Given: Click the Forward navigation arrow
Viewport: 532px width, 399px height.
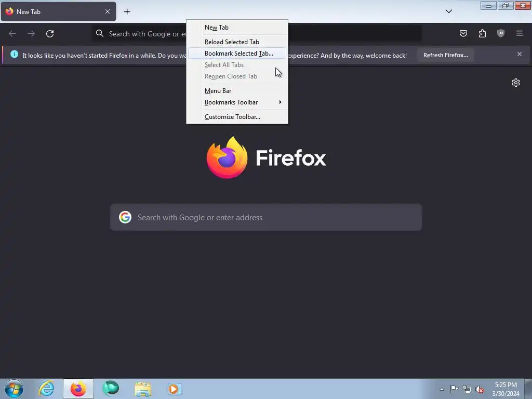Looking at the screenshot, I should [x=31, y=34].
